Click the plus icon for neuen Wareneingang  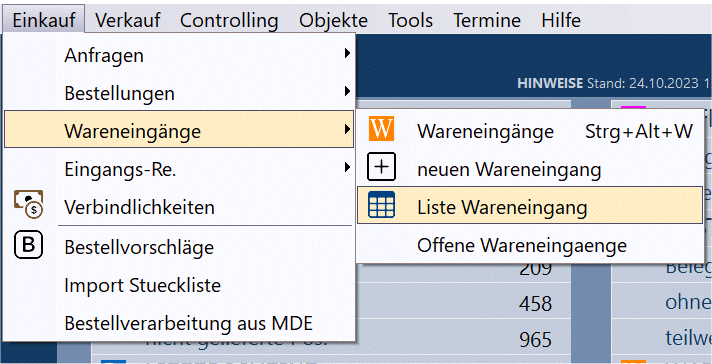point(381,167)
